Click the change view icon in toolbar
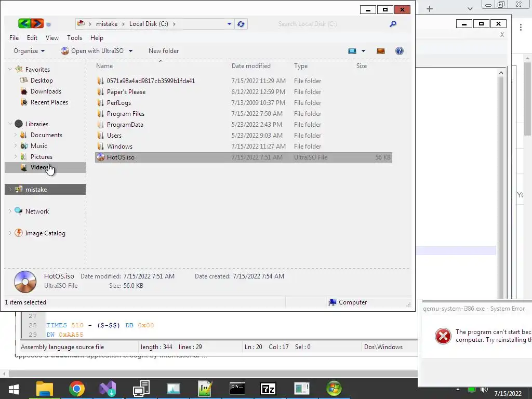 (x=352, y=51)
